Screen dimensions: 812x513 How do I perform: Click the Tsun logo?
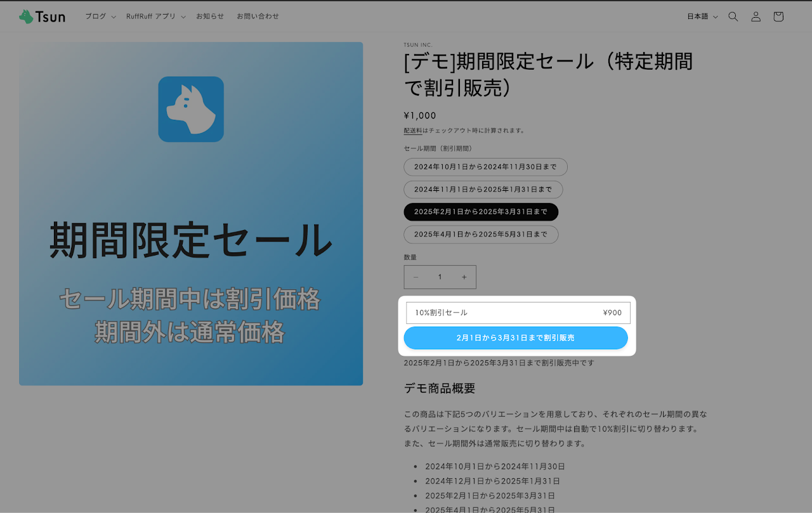pos(42,16)
